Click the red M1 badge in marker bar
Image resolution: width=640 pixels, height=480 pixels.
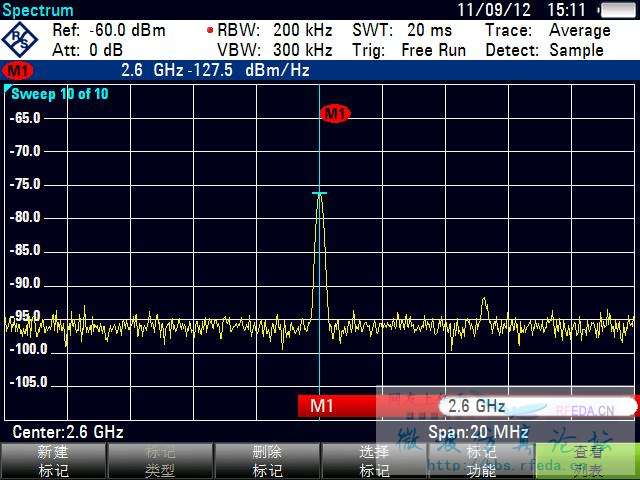[18, 71]
